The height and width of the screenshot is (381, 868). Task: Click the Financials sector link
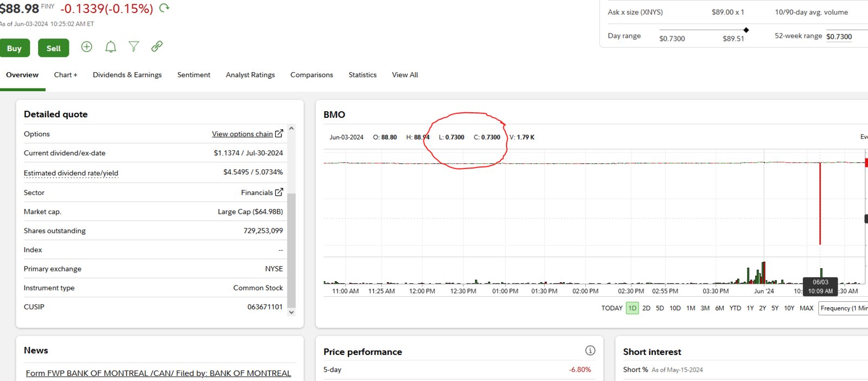(257, 193)
